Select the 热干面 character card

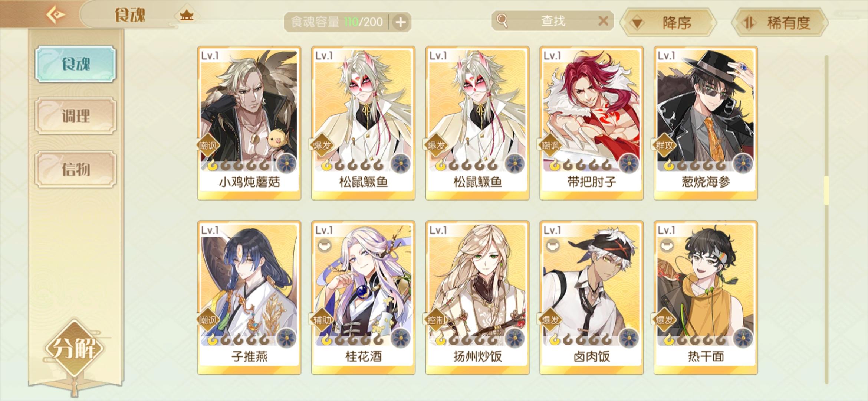[706, 297]
